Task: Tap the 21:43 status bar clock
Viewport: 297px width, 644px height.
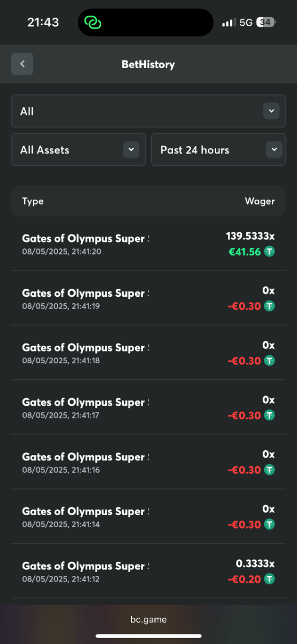Action: 43,23
